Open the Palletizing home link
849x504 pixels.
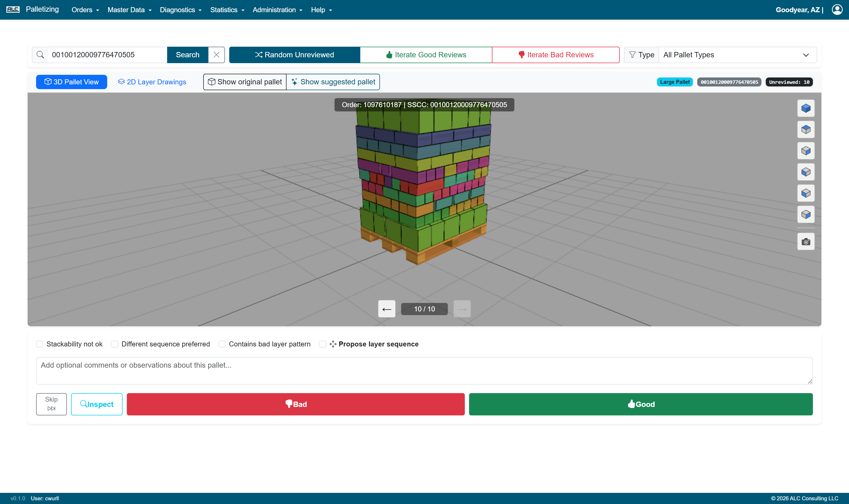[42, 9]
